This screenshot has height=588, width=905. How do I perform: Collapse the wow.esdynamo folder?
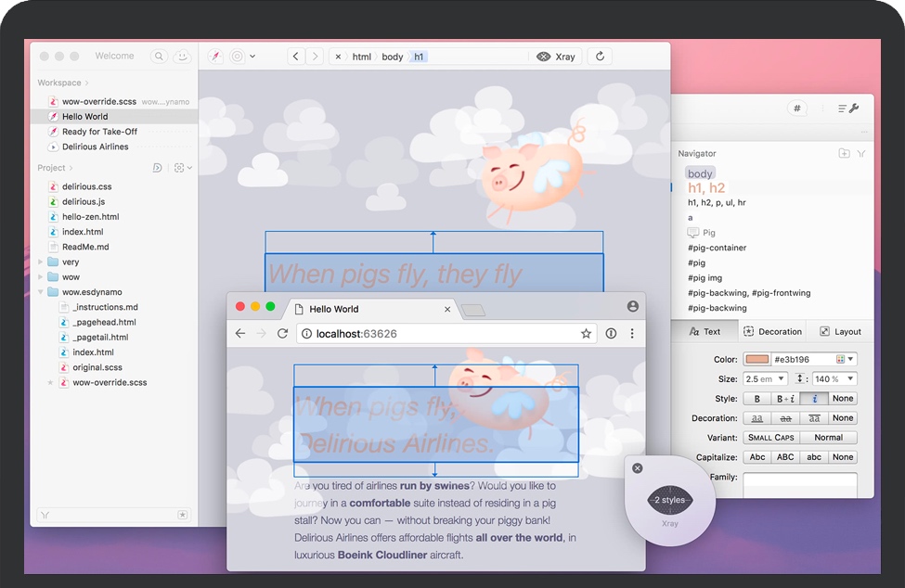(40, 292)
